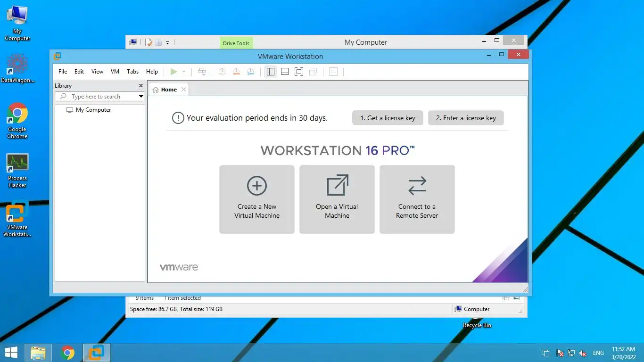Open the power options dropdown arrow
The height and width of the screenshot is (362, 644).
point(184,72)
